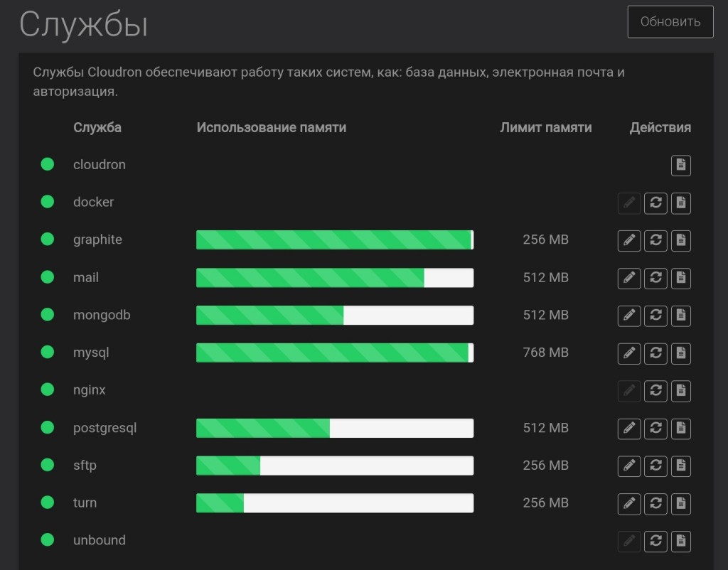Click the unbound service name
The image size is (728, 570).
100,540
